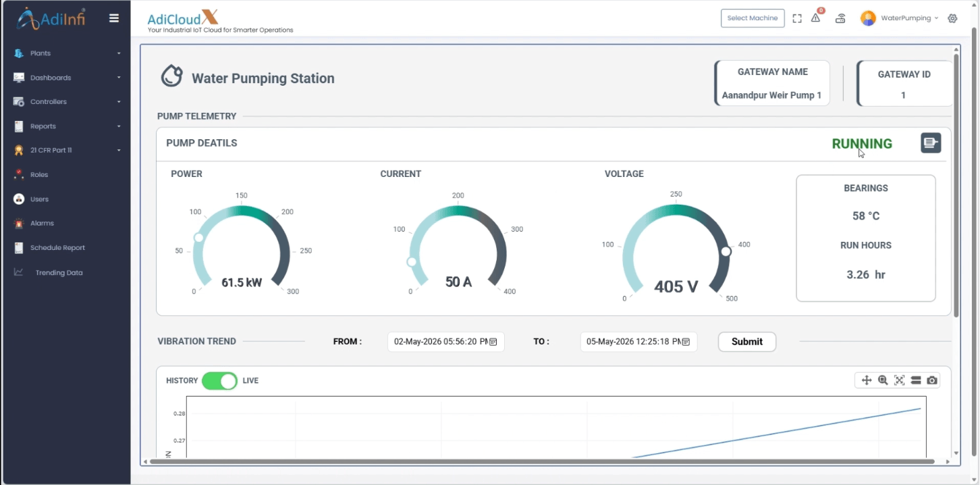
Task: Click the TO date-time field
Action: [638, 342]
